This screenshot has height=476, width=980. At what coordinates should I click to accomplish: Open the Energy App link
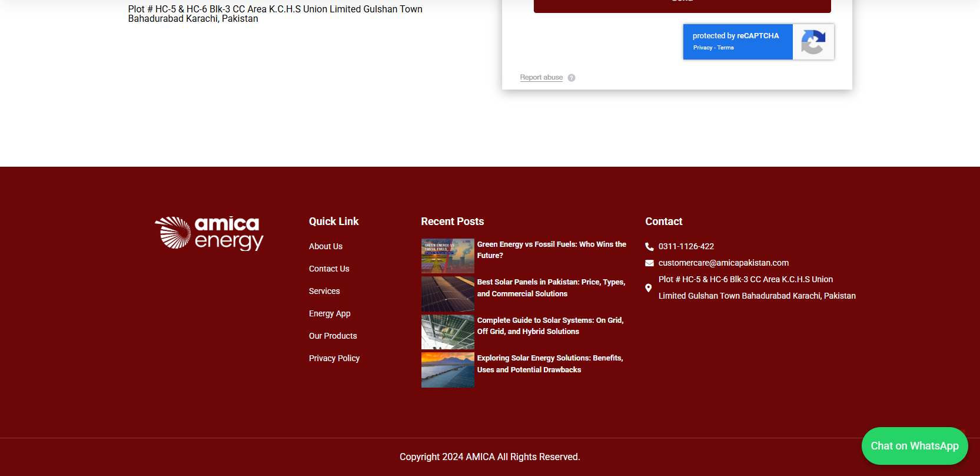[x=330, y=313]
